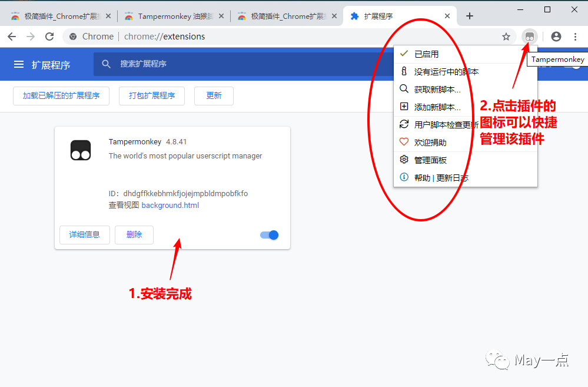This screenshot has height=387, width=588.
Task: Switch to the Tampermonkey 油猴 tab
Action: (174, 16)
